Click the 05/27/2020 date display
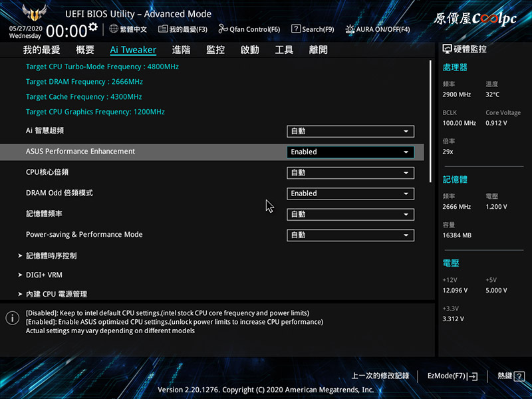This screenshot has width=532, height=399. 26,29
